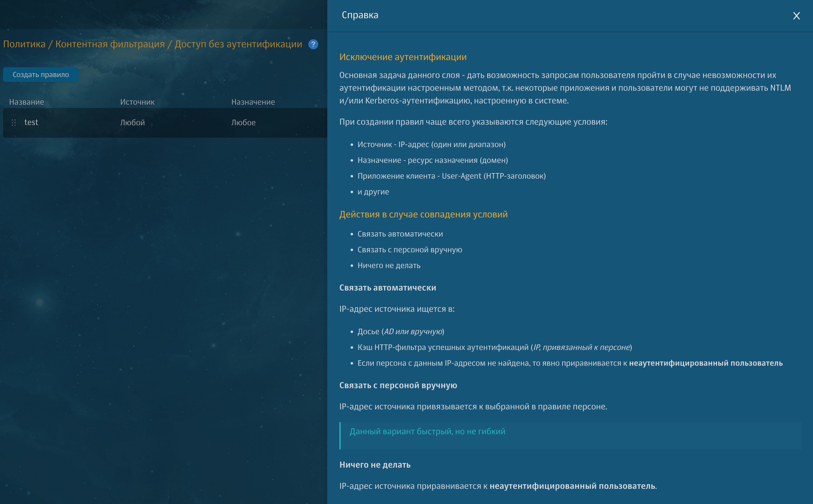The height and width of the screenshot is (504, 813).
Task: Click the blue question mark help icon
Action: [313, 44]
